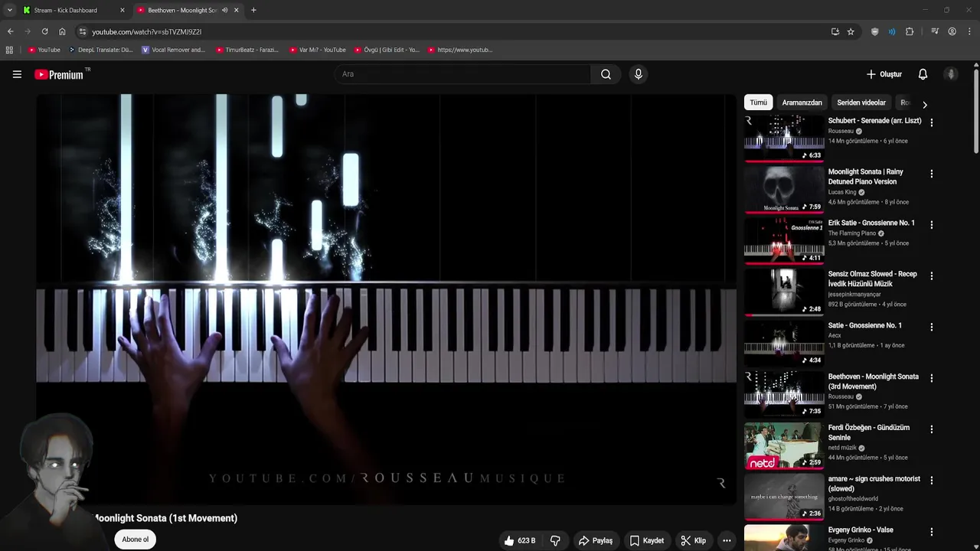Share the video via Paylaş
980x551 pixels.
pyautogui.click(x=596, y=540)
